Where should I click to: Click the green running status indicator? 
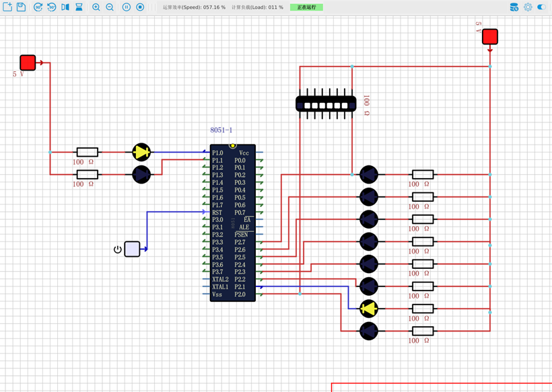click(306, 7)
